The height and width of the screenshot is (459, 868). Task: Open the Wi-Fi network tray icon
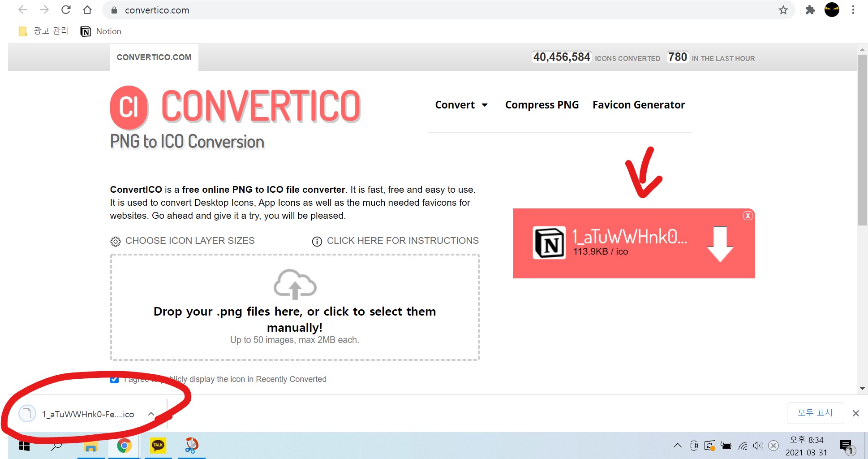click(x=743, y=446)
